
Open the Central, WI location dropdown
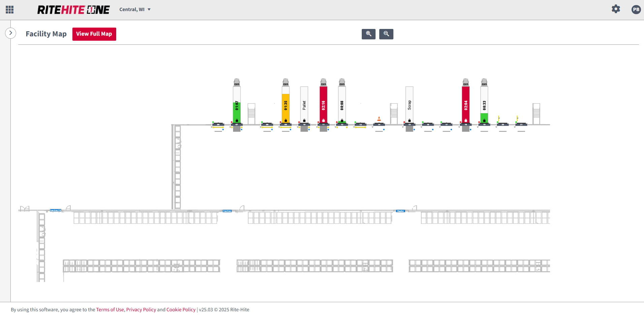coord(135,9)
